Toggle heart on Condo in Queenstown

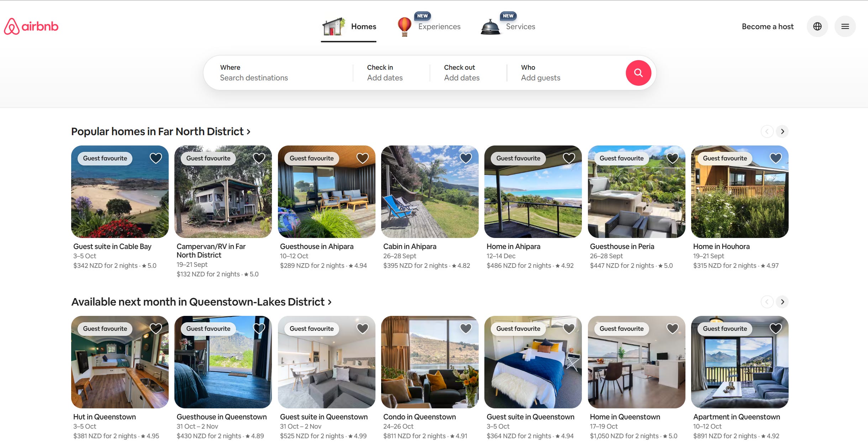click(x=465, y=328)
